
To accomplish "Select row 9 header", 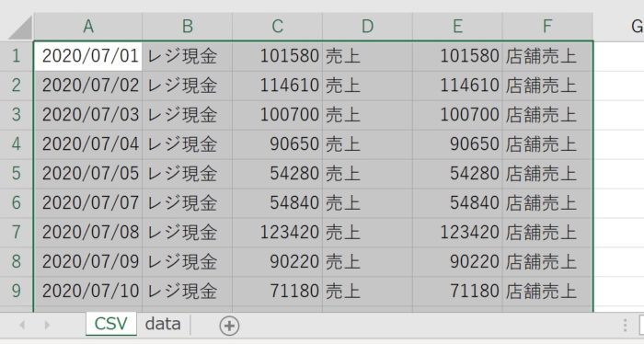I will coord(17,291).
